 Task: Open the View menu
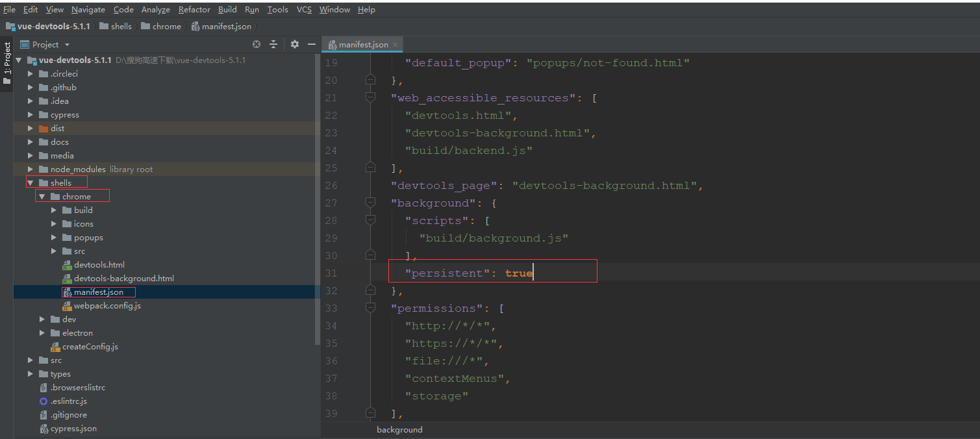55,9
